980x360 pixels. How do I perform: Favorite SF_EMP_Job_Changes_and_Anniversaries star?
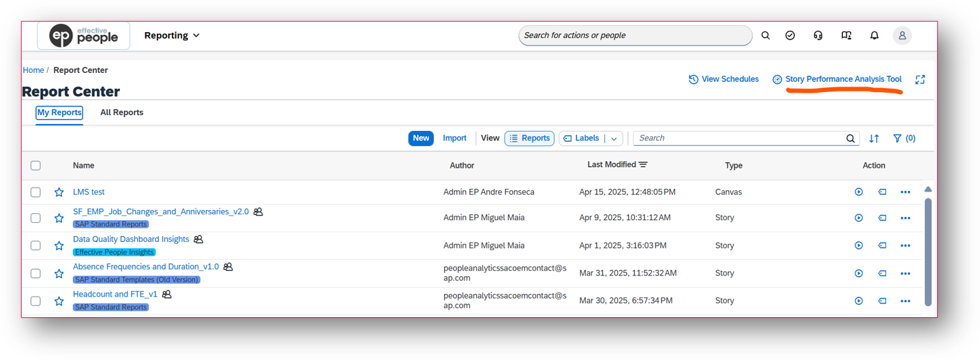point(59,218)
